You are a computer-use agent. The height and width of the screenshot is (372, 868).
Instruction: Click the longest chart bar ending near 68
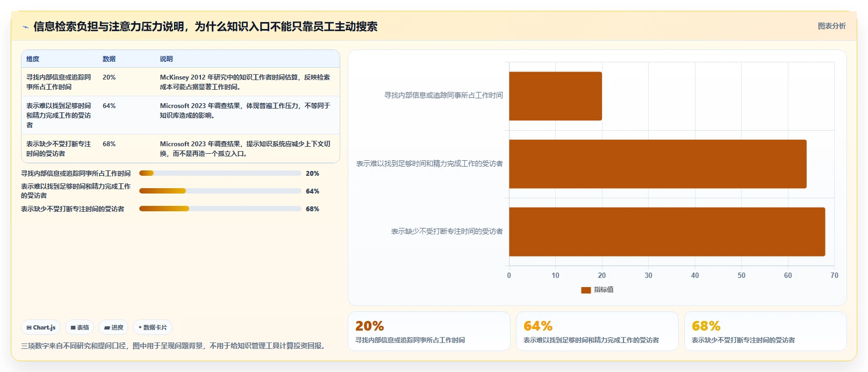[667, 232]
